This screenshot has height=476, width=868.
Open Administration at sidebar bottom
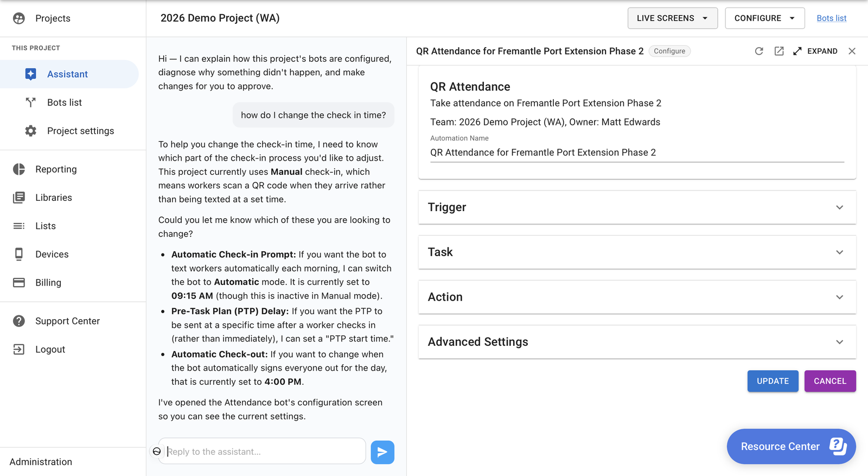[41, 462]
